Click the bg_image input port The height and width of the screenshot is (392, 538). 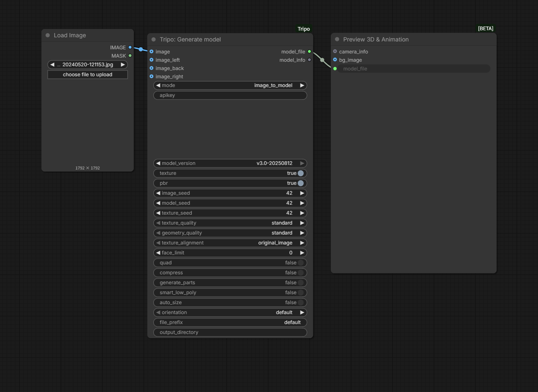tap(335, 60)
